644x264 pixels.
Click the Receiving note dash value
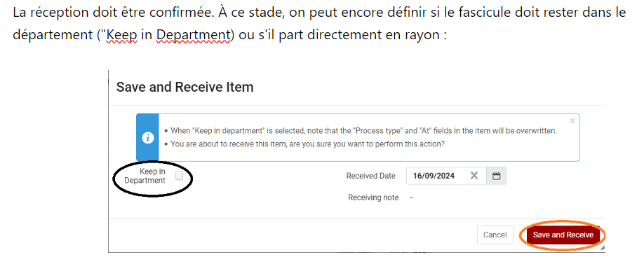[x=411, y=197]
